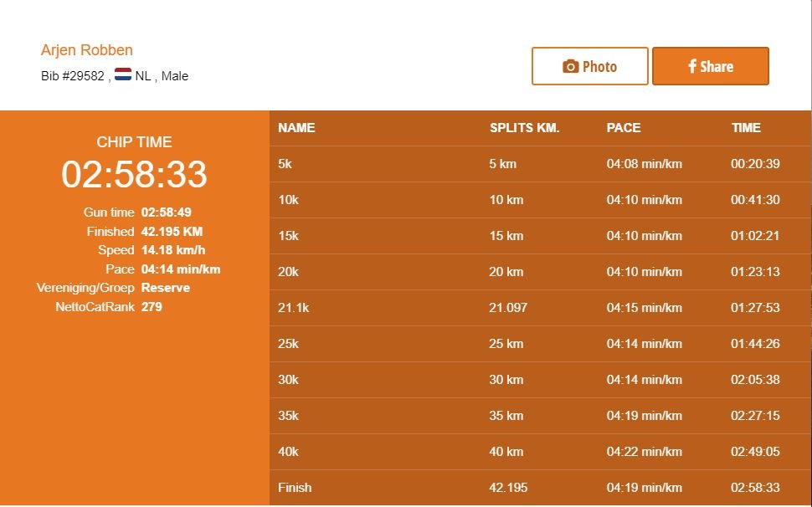Click the Vereniging/Groep label Reserve

pos(167,288)
